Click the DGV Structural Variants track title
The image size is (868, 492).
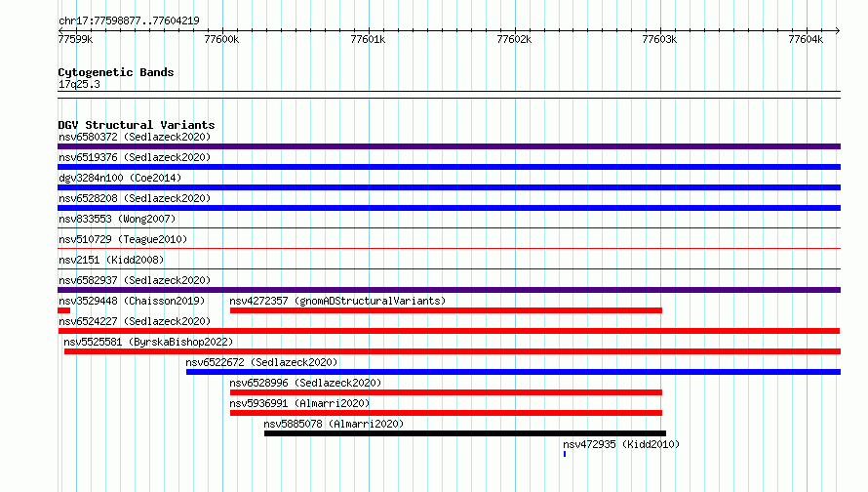(x=137, y=125)
